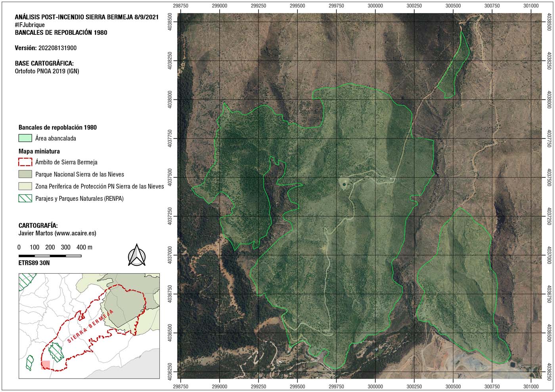Image resolution: width=555 pixels, height=392 pixels.
Task: Click the pink location square in the miniature map
Action: pos(46,365)
